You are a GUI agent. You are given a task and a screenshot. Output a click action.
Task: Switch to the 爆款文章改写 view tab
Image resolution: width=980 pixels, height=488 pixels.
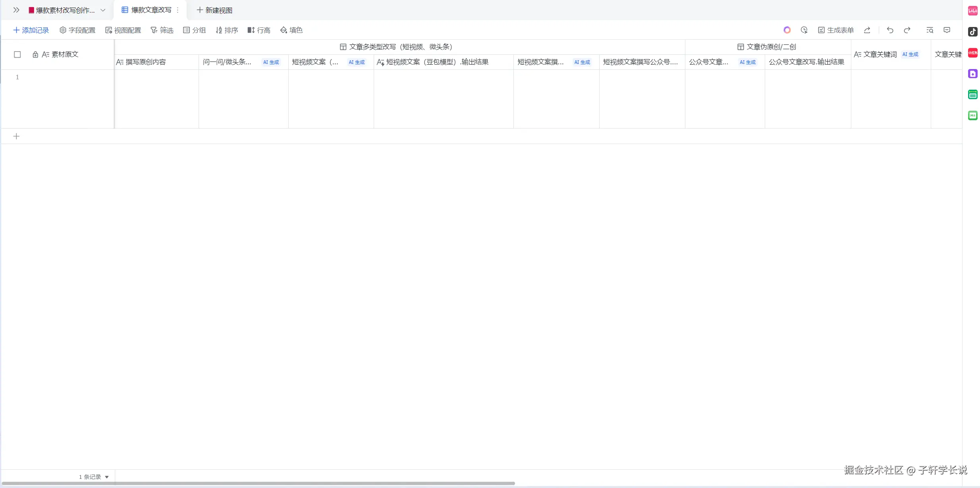tap(151, 10)
